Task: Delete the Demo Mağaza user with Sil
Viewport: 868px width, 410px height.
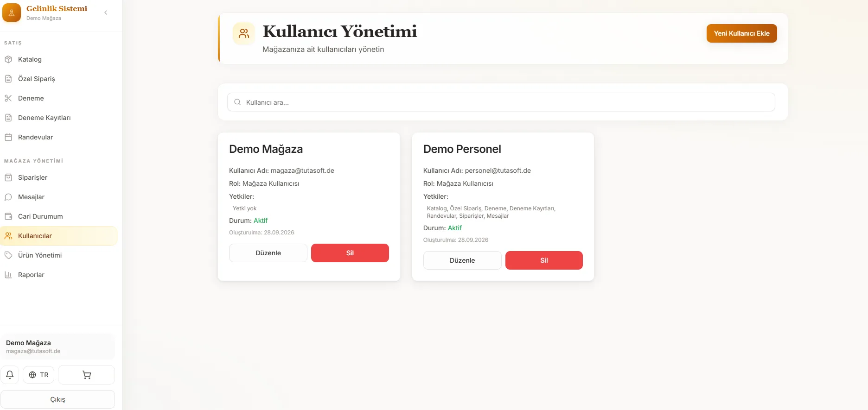Action: (x=350, y=253)
